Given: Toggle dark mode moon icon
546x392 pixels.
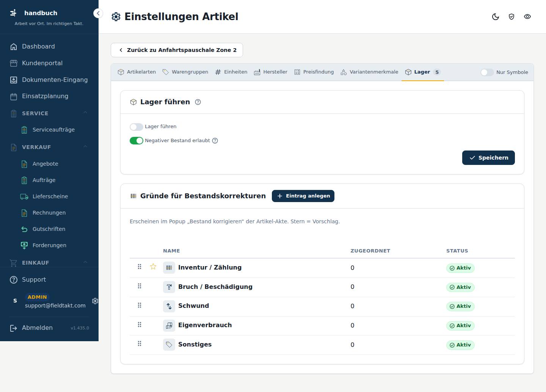Looking at the screenshot, I should pyautogui.click(x=496, y=17).
